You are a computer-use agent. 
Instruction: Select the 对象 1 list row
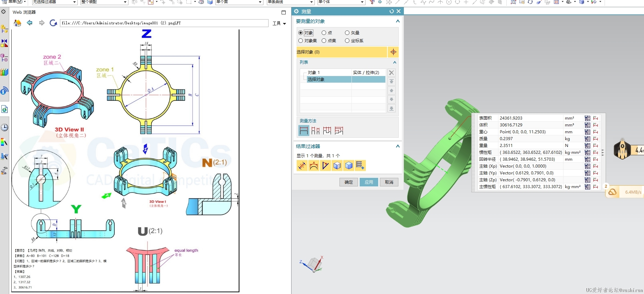point(343,73)
